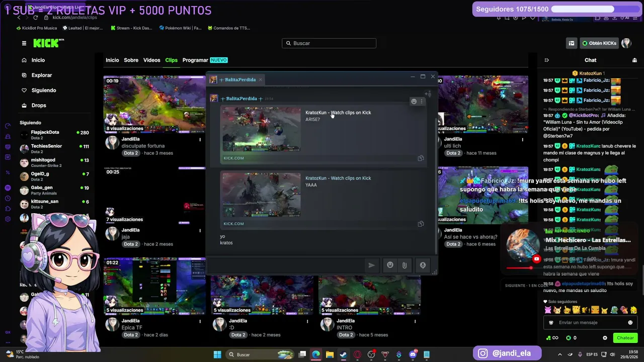Open the chat settings gear
644x362 pixels.
click(x=605, y=338)
